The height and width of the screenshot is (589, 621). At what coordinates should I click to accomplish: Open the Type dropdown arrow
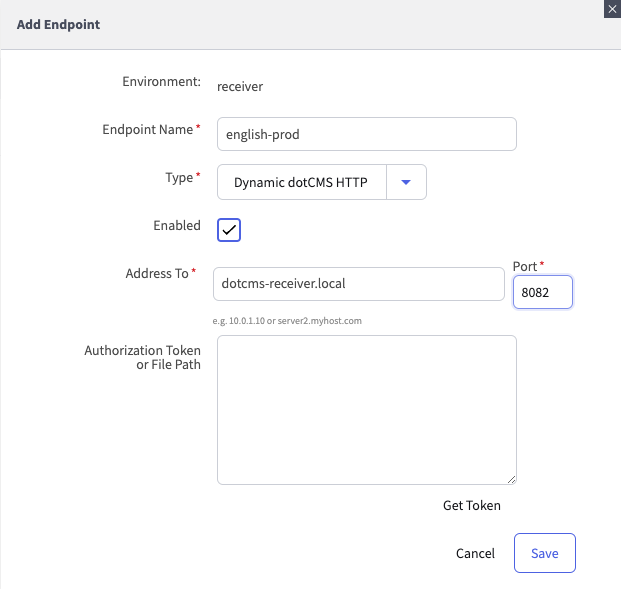pos(405,182)
